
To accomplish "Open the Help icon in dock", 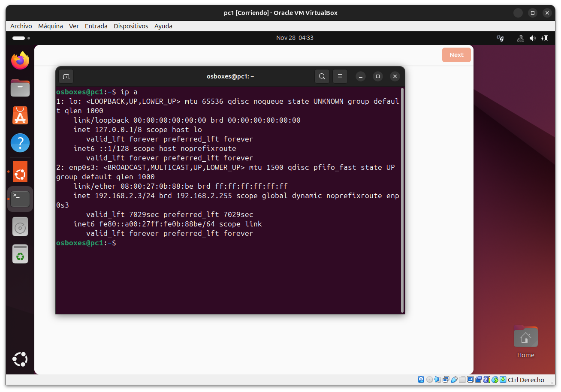I will click(20, 143).
